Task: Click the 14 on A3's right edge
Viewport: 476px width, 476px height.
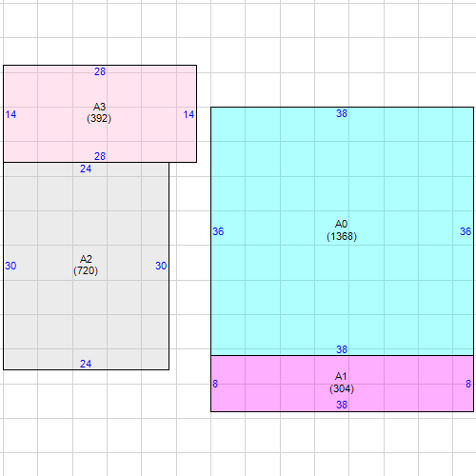Action: tap(188, 114)
